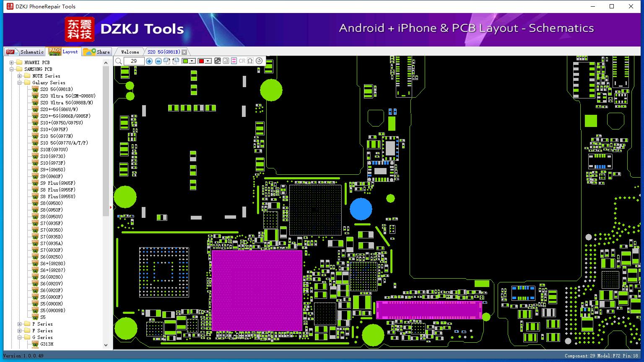Toggle the pink bars pad display icon

click(234, 61)
